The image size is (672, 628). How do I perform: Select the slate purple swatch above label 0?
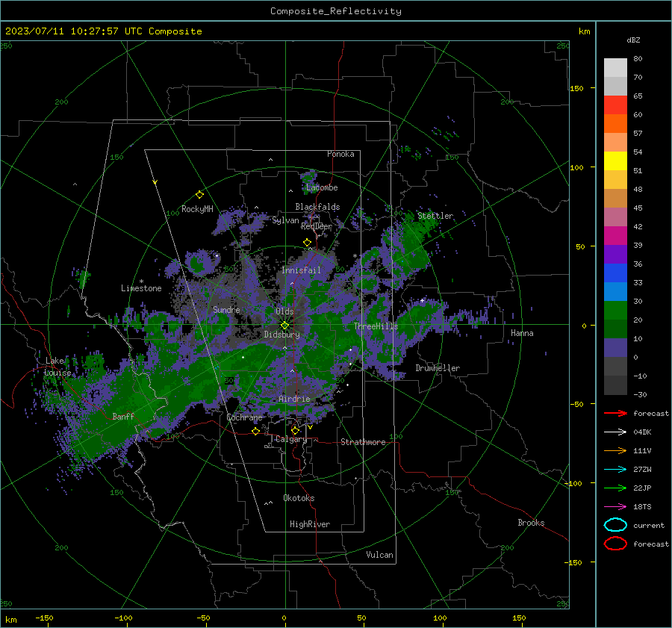(615, 348)
